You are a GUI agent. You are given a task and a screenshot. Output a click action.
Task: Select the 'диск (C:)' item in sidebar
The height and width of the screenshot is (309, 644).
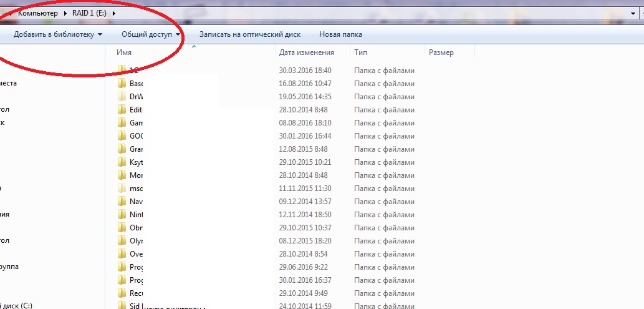(x=16, y=306)
